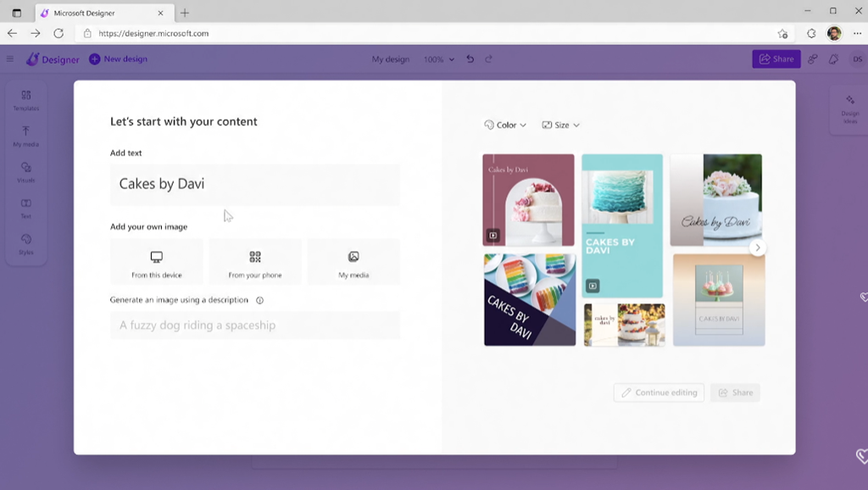Click the Share button below designs
Viewport: 868px width, 490px height.
tap(735, 393)
